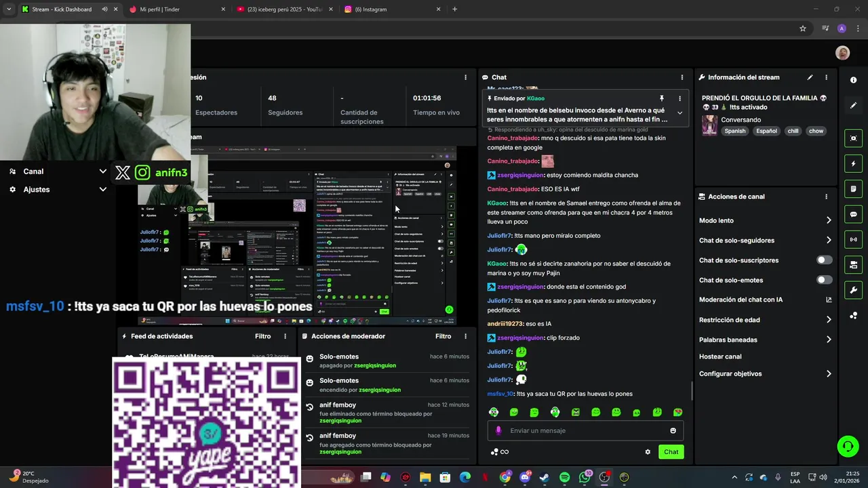Click the wrench sidebar icon
The width and height of the screenshot is (868, 488).
tap(853, 290)
